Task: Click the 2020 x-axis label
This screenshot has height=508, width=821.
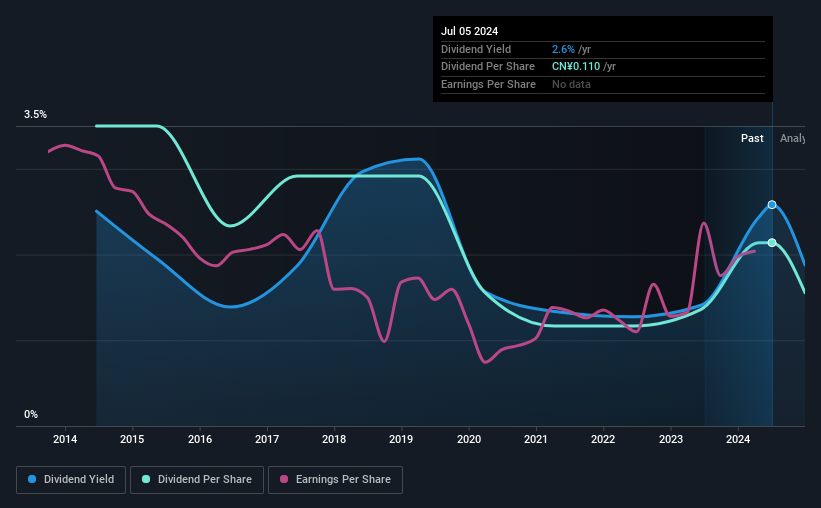Action: point(469,439)
